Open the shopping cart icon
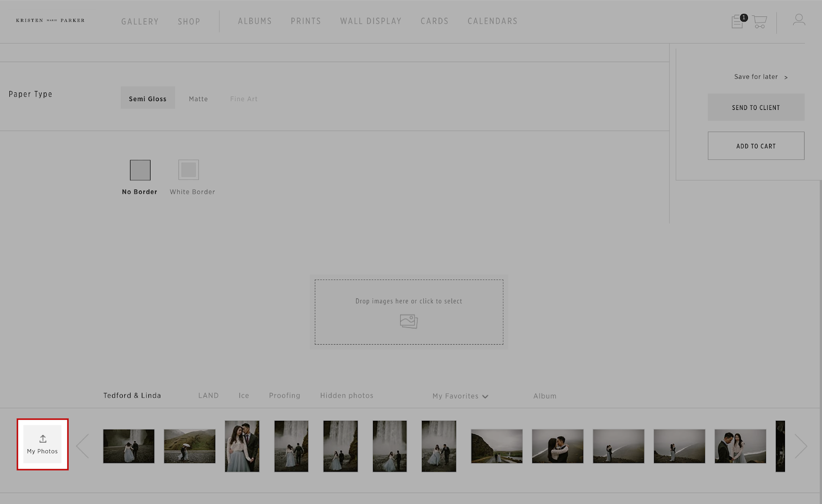The height and width of the screenshot is (504, 822). point(760,22)
